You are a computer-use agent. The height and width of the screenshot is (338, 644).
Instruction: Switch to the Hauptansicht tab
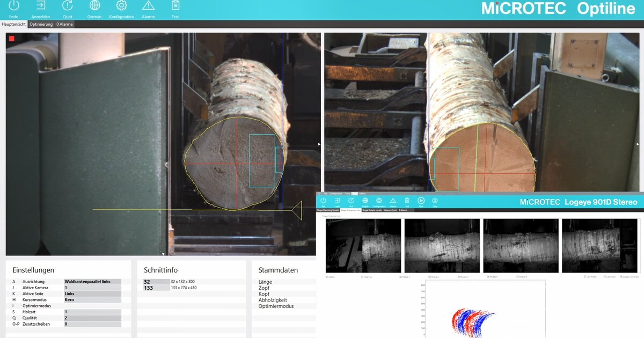pyautogui.click(x=14, y=24)
